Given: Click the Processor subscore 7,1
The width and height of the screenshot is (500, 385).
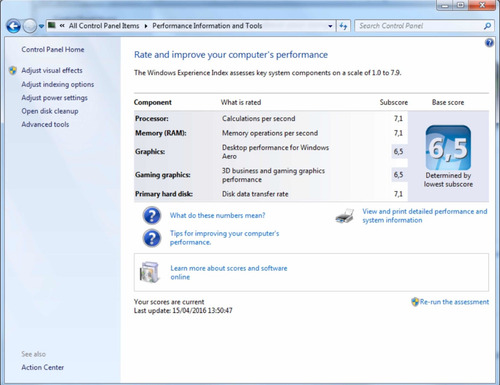Looking at the screenshot, I should click(x=398, y=119).
